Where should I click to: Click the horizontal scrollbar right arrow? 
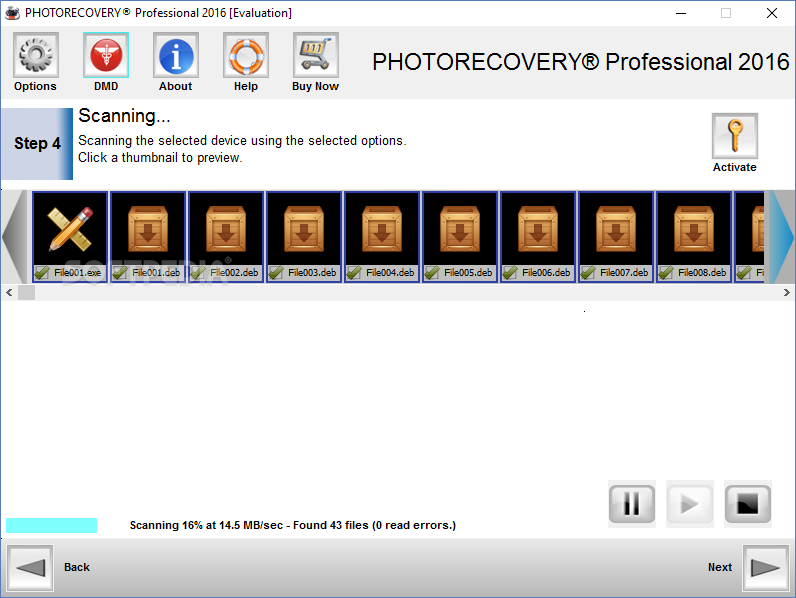point(786,292)
